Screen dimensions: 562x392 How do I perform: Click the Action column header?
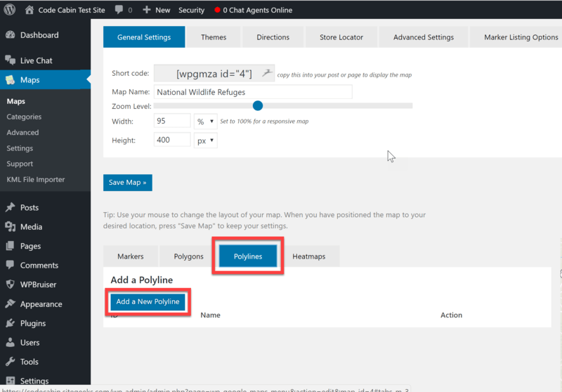point(451,315)
